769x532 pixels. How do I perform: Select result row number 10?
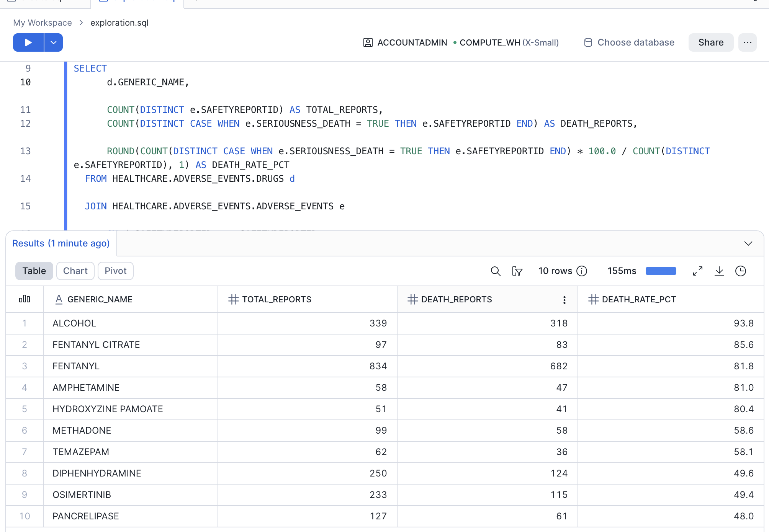click(x=25, y=516)
